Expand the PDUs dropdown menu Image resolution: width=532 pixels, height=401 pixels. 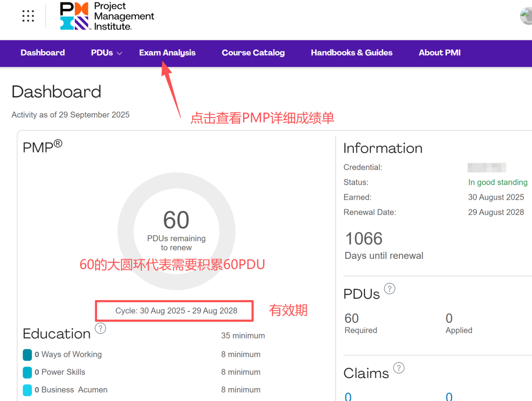tap(106, 53)
